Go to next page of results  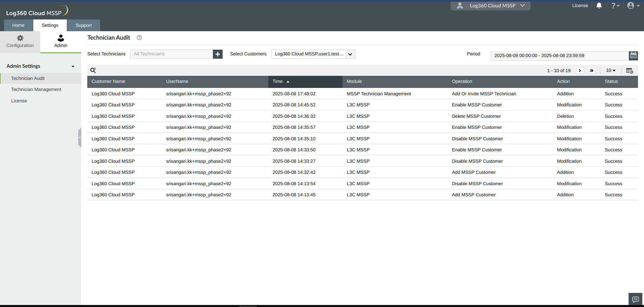[x=580, y=70]
